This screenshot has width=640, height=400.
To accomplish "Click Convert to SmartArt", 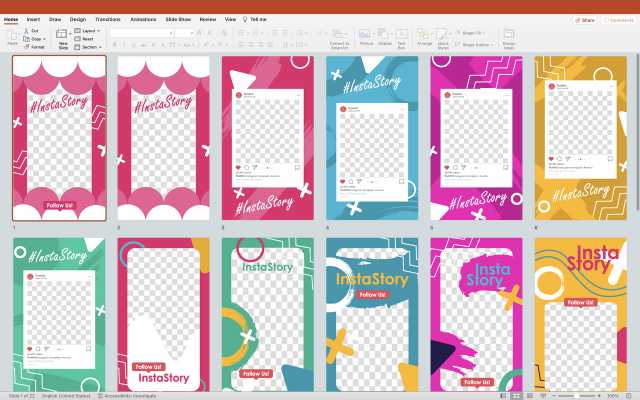I will point(339,36).
